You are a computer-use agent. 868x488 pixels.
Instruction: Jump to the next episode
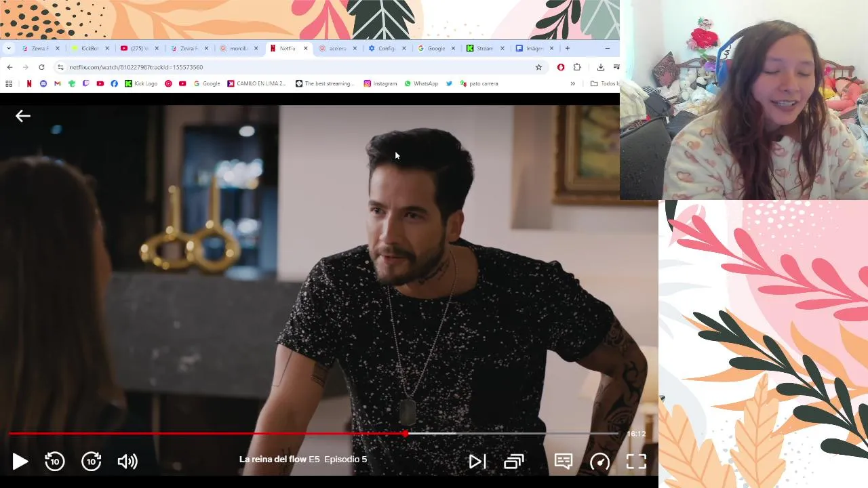click(477, 462)
